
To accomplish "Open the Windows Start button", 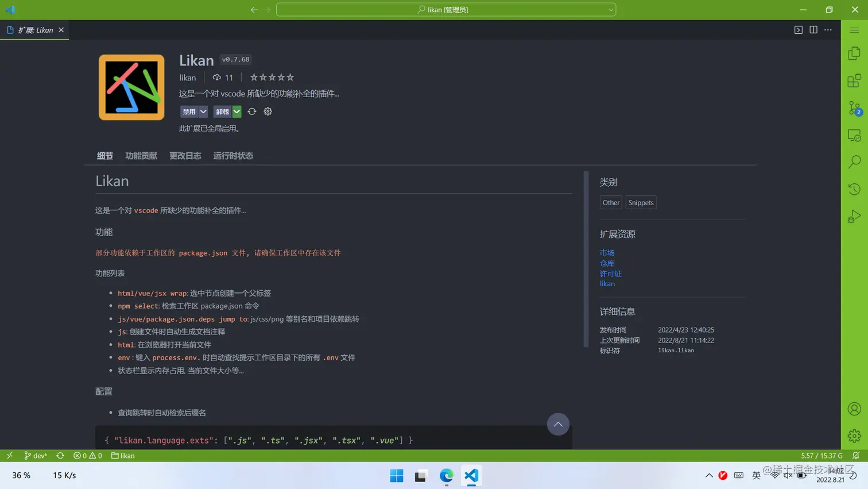I will pyautogui.click(x=397, y=476).
